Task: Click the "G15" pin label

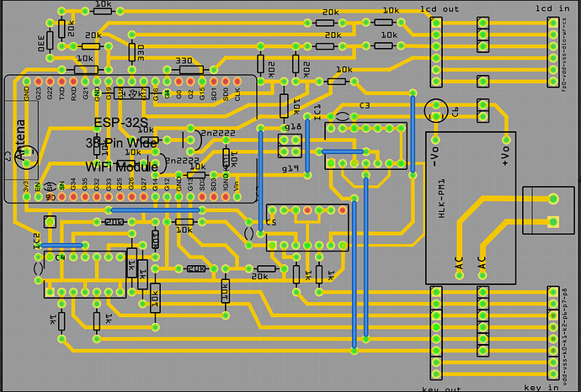Action: [202, 94]
